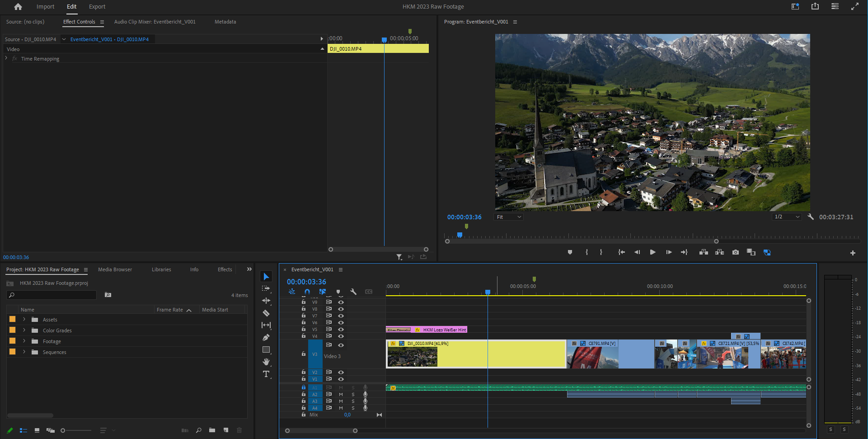The height and width of the screenshot is (439, 868).
Task: Select the Razor tool
Action: coord(266,312)
